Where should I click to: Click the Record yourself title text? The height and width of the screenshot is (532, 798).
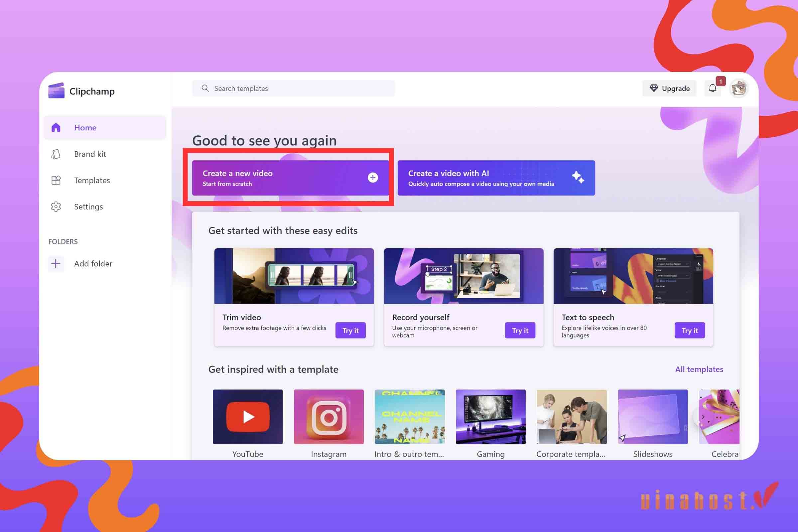pyautogui.click(x=421, y=317)
